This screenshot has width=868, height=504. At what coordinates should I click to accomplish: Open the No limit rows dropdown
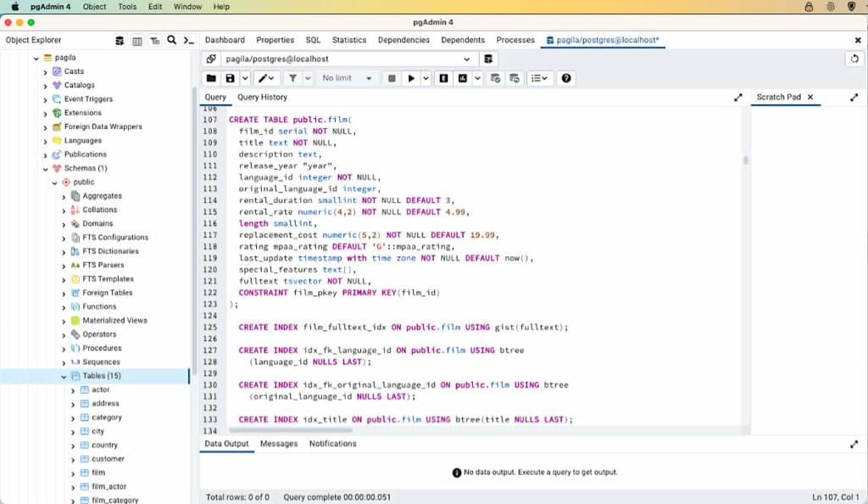tap(346, 78)
